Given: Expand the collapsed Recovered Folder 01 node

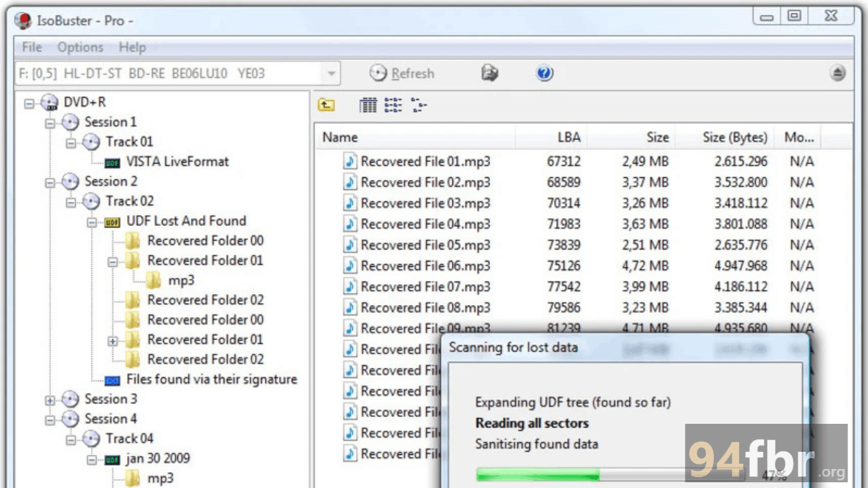Looking at the screenshot, I should [x=113, y=341].
